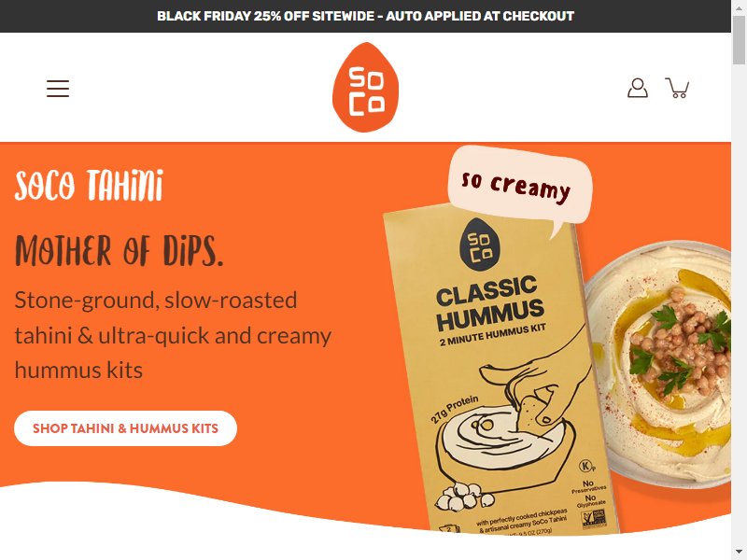Click the dark SoCo logo on hummus package
This screenshot has height=560, width=747.
tap(479, 245)
